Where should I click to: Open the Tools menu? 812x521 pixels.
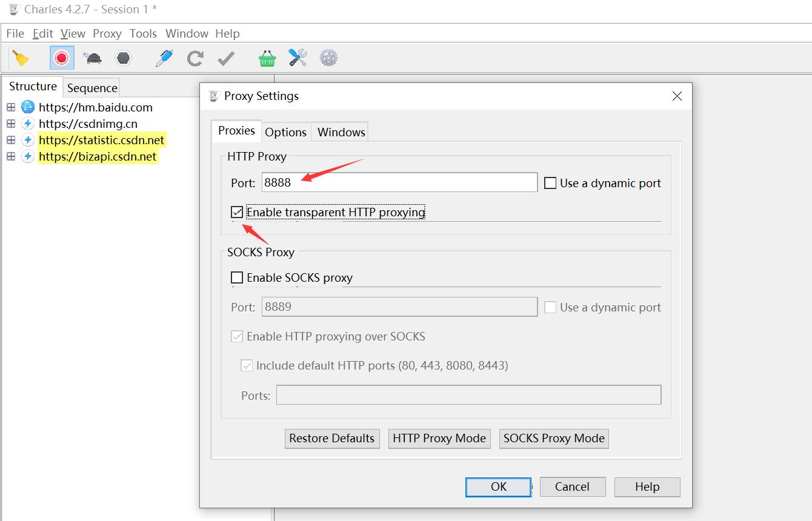click(x=143, y=33)
